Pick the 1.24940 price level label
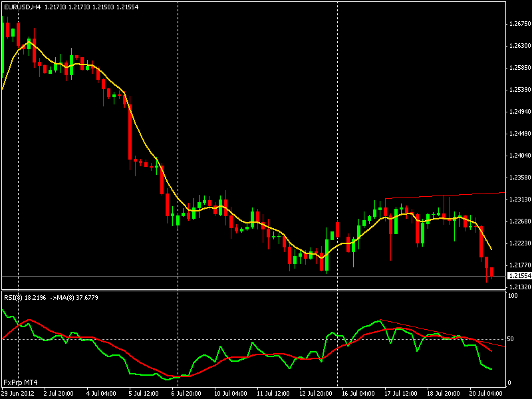Image resolution: width=532 pixels, height=399 pixels. pyautogui.click(x=520, y=112)
